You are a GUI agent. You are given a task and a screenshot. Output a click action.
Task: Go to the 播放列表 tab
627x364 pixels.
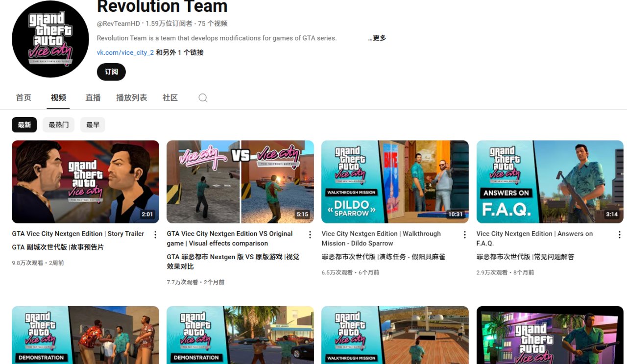(x=132, y=97)
